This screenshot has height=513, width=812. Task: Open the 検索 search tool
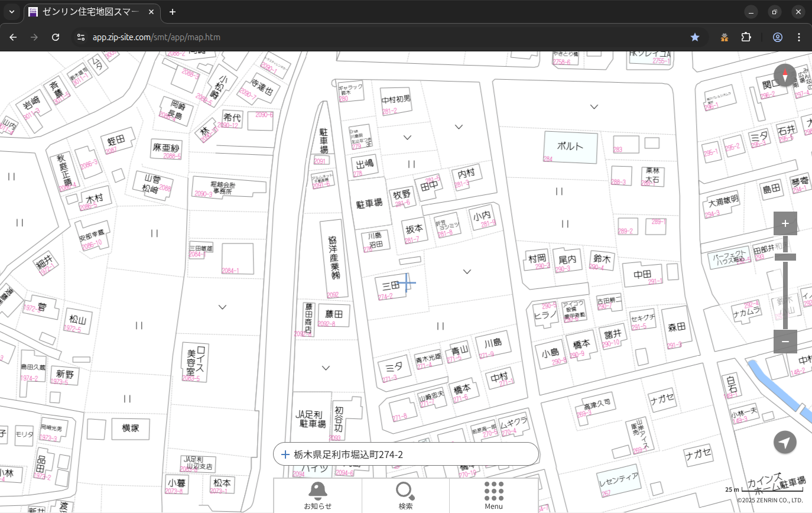click(405, 495)
